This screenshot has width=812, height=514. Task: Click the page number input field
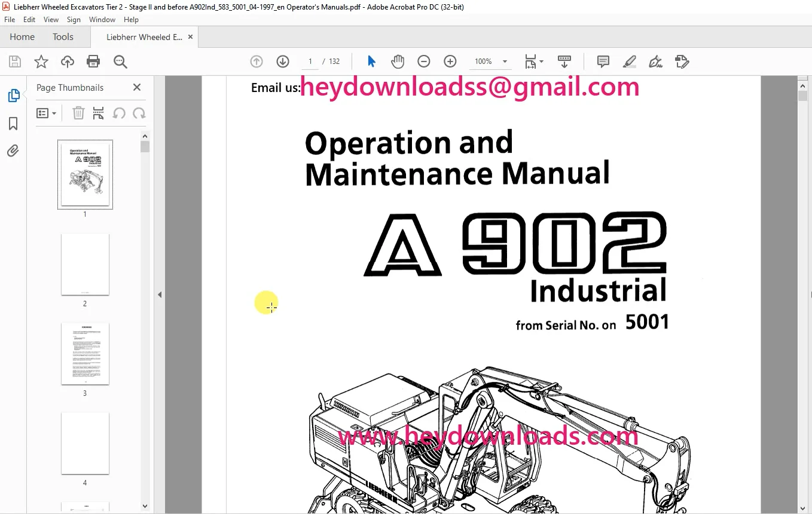310,62
